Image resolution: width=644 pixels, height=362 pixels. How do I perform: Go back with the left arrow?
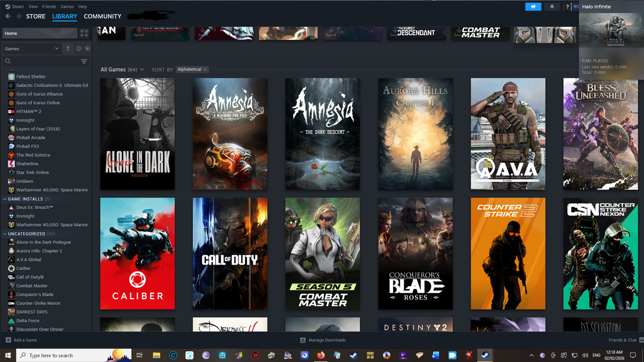pos(8,16)
